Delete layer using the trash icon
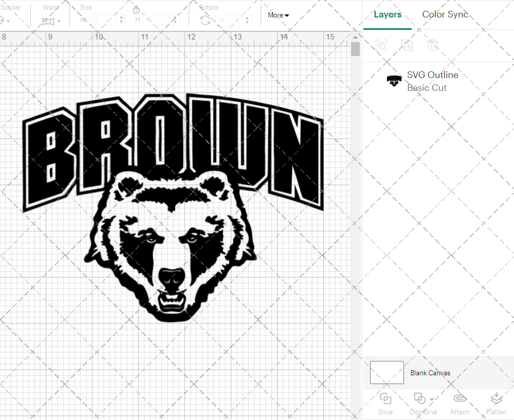This screenshot has width=514, height=420. 433,45
